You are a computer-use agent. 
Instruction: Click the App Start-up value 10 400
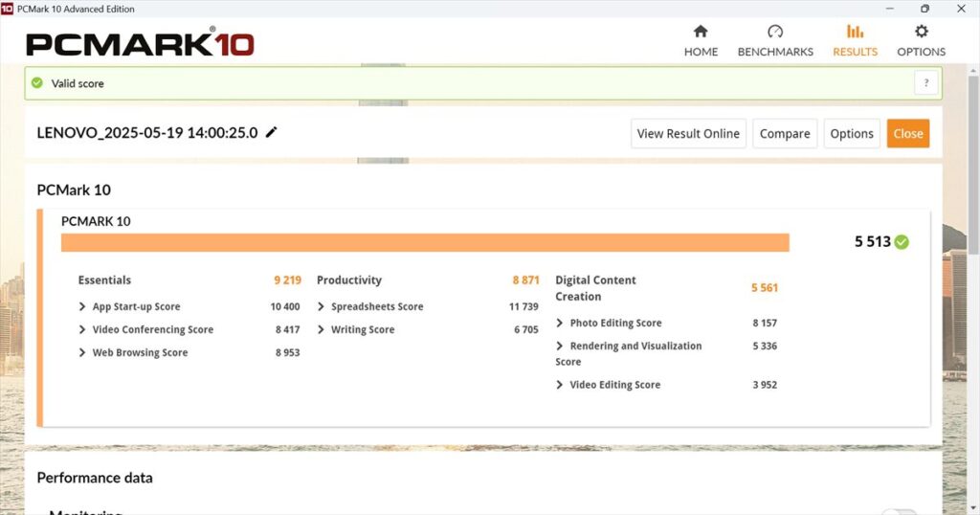point(285,306)
